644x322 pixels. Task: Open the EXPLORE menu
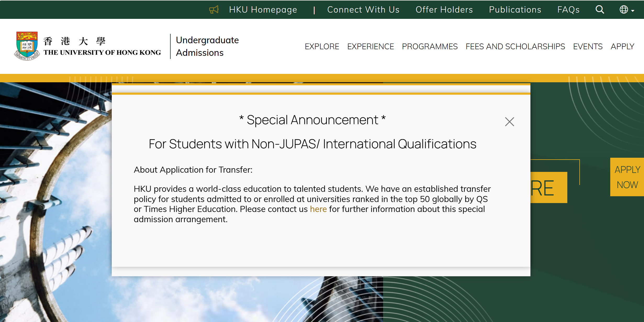coord(322,46)
